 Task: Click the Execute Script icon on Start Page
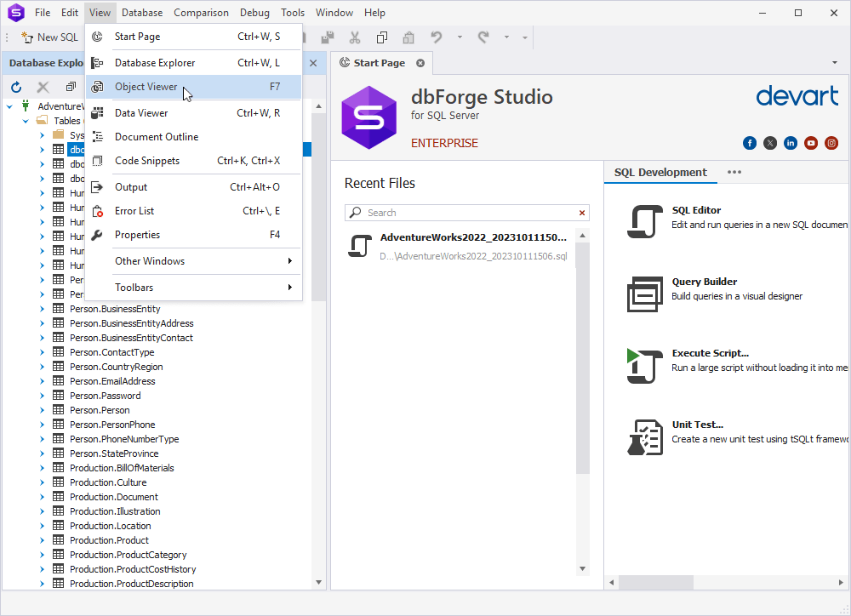coord(644,367)
